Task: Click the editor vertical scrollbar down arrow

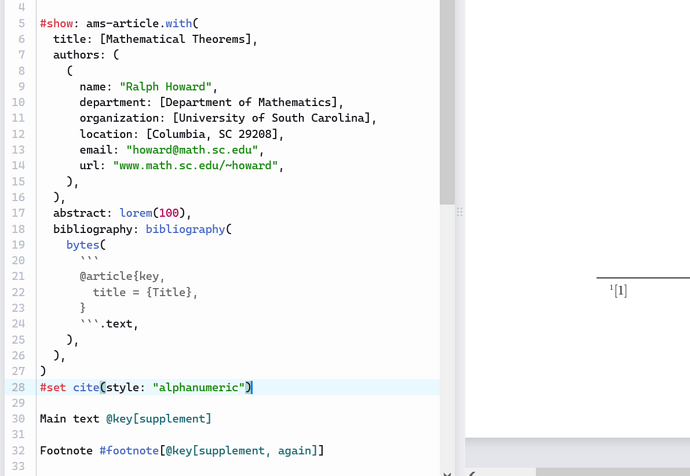Action: click(x=447, y=469)
